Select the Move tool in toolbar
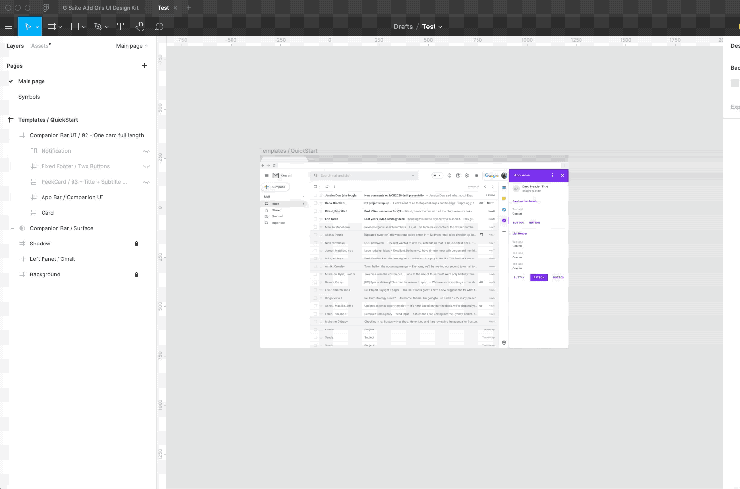The height and width of the screenshot is (489, 740). click(x=28, y=26)
